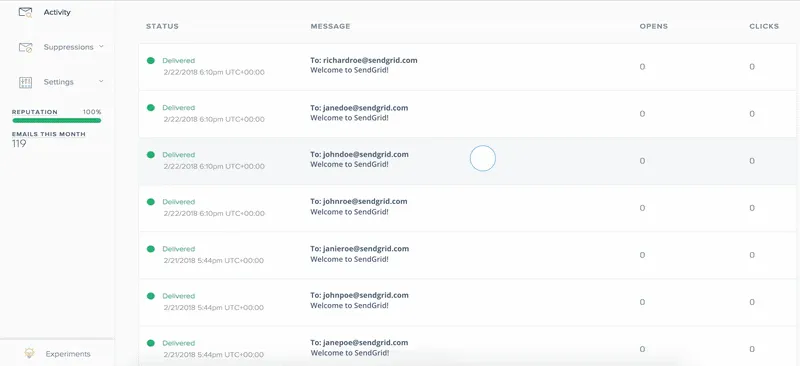
Task: Open email to johnpoe@sendgrid.com
Action: point(359,295)
